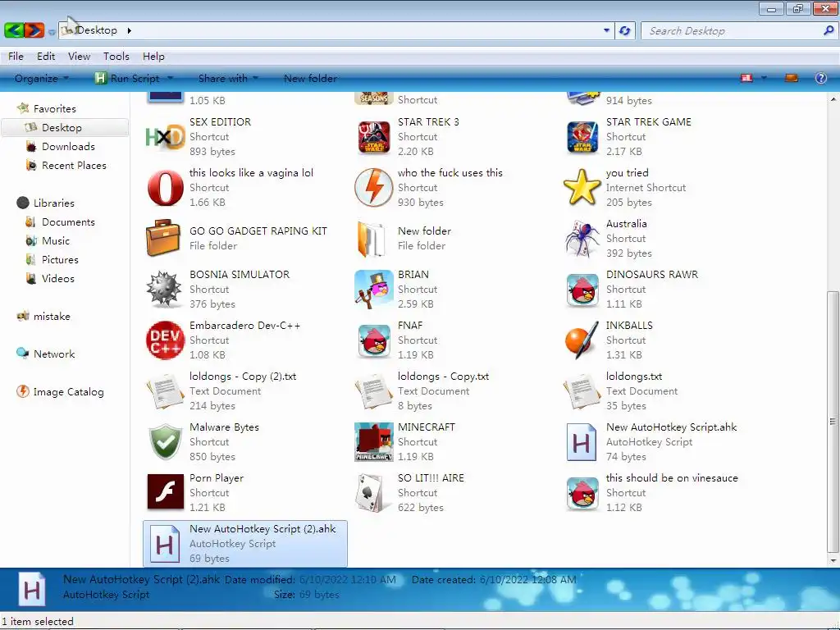Select the Malware Bytes green shield icon
The height and width of the screenshot is (630, 840).
(x=165, y=442)
